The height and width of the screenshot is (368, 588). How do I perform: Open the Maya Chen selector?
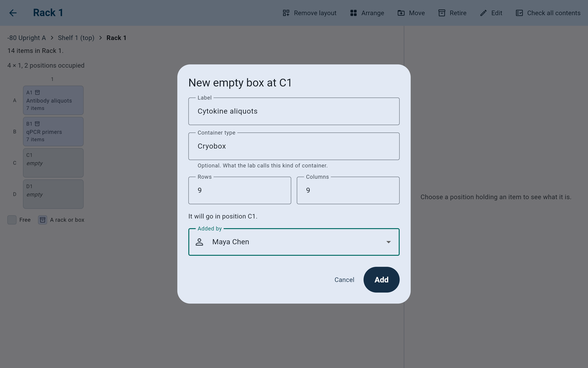pyautogui.click(x=294, y=242)
